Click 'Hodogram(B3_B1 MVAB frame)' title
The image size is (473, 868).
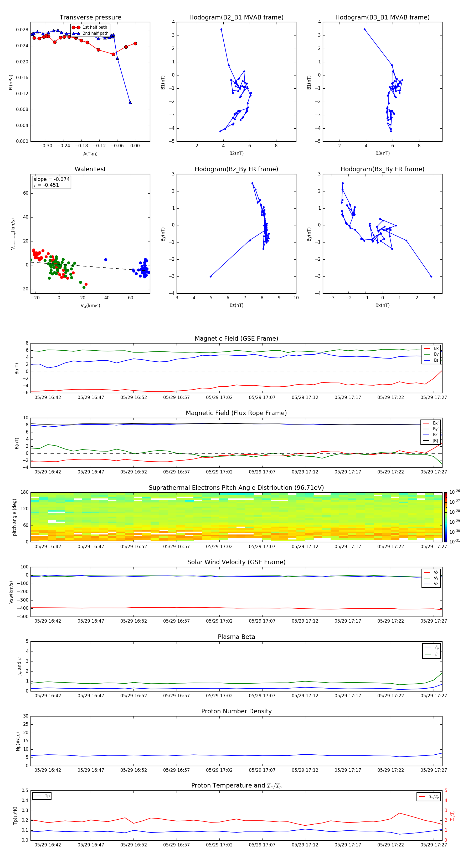[382, 17]
